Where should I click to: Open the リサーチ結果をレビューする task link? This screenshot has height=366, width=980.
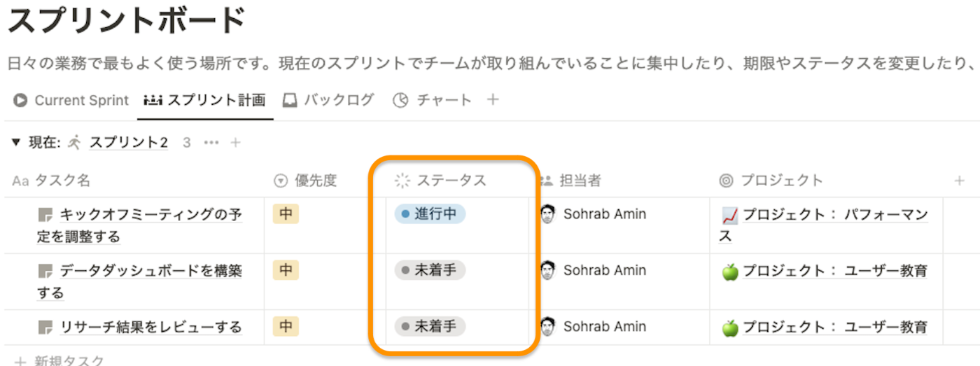150,327
